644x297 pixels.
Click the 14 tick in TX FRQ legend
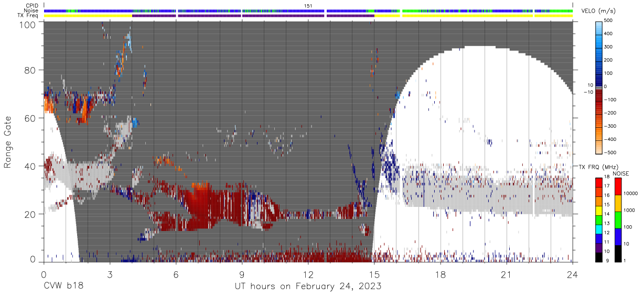click(x=607, y=214)
